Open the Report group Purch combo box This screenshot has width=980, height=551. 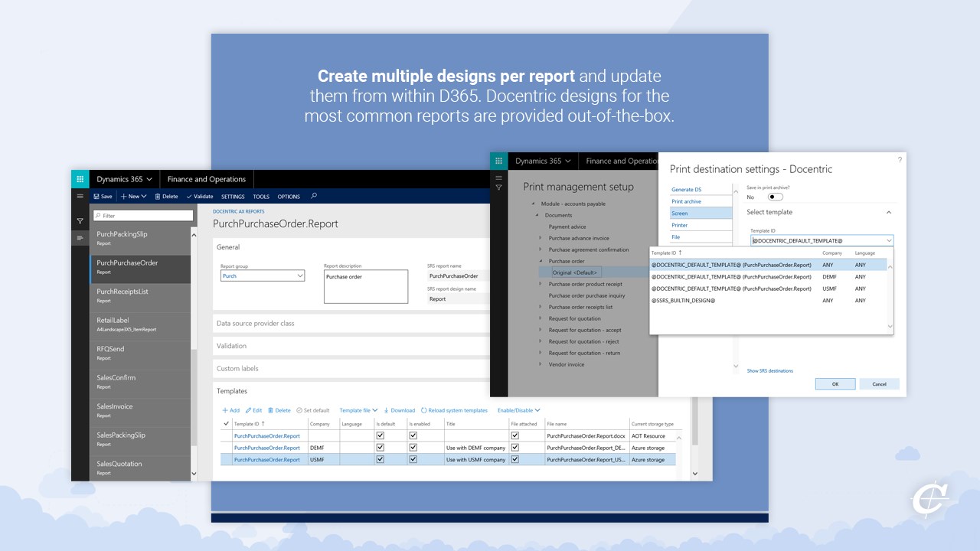tap(263, 275)
